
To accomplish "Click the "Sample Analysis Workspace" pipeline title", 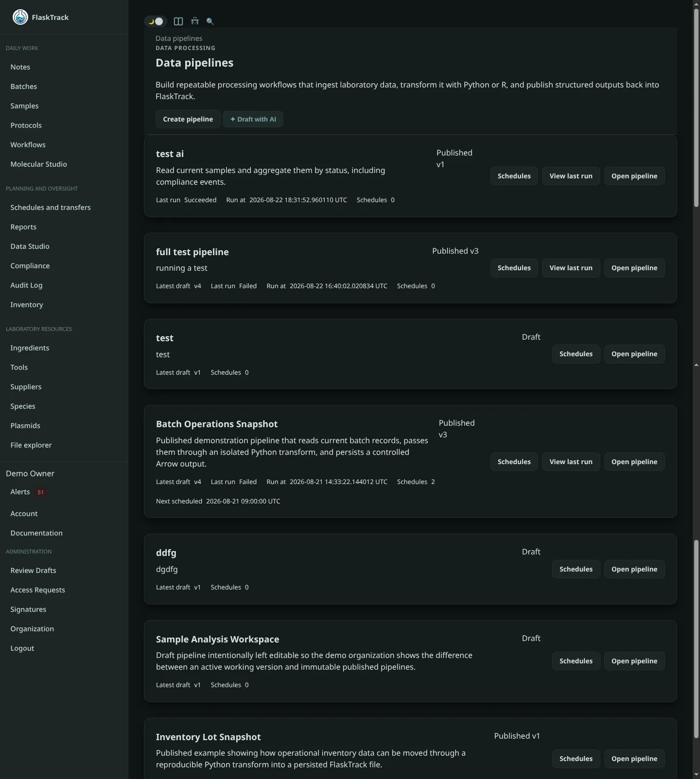I will pos(217,639).
